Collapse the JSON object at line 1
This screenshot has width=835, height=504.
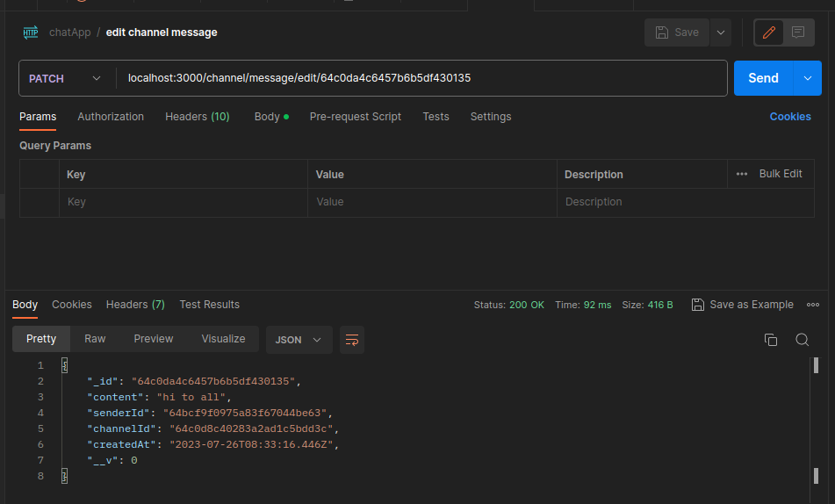coord(64,365)
